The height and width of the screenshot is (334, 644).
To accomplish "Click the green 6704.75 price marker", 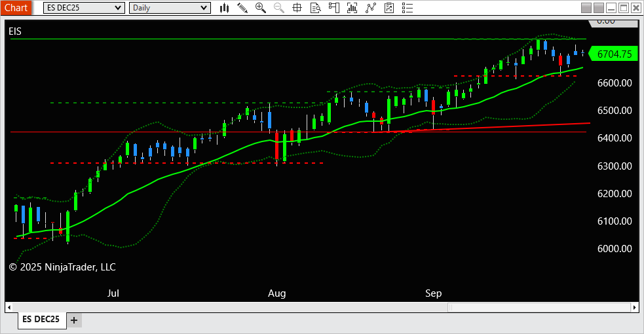I will point(614,54).
